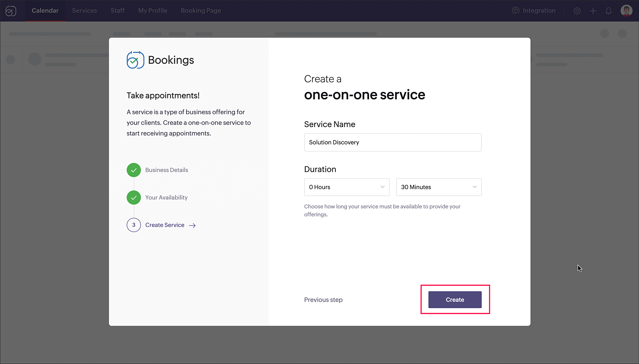Click the Bookings logo in top-left corner

tap(11, 11)
